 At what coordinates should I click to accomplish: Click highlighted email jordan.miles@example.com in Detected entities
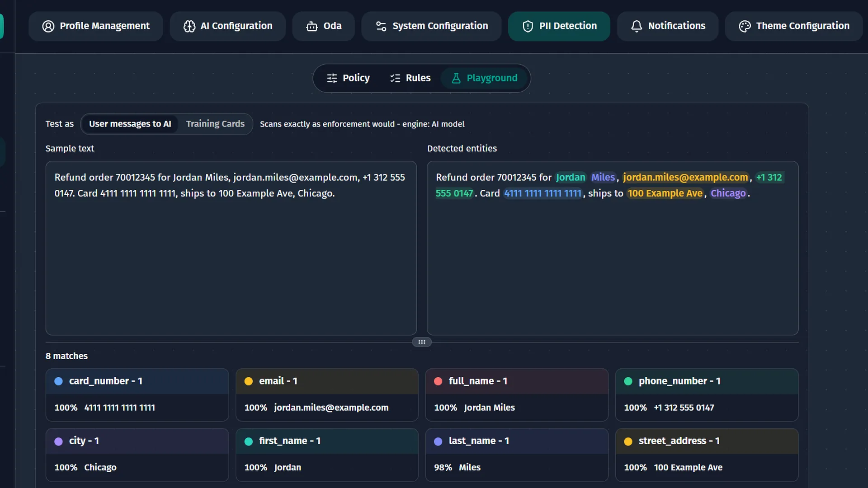tap(685, 178)
